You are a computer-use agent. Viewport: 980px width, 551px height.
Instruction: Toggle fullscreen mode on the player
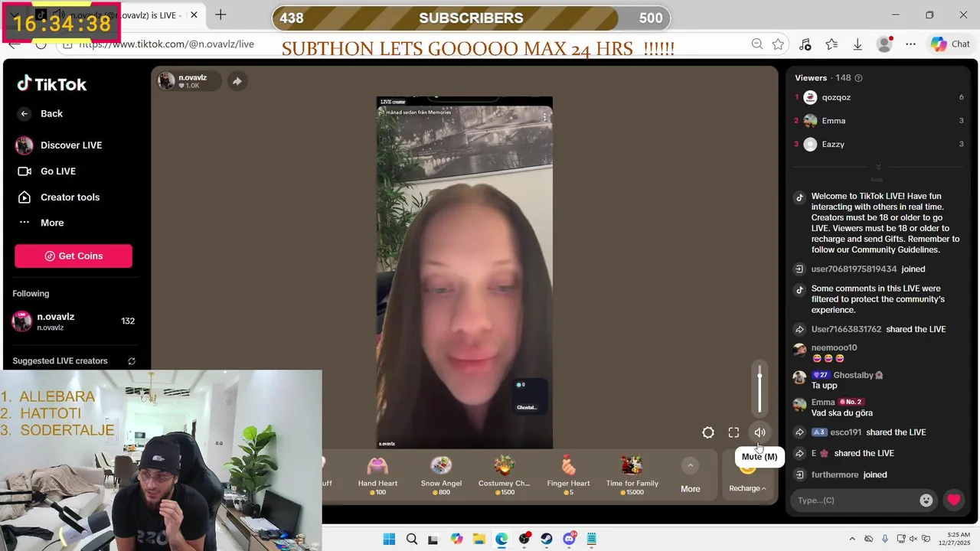pyautogui.click(x=733, y=432)
